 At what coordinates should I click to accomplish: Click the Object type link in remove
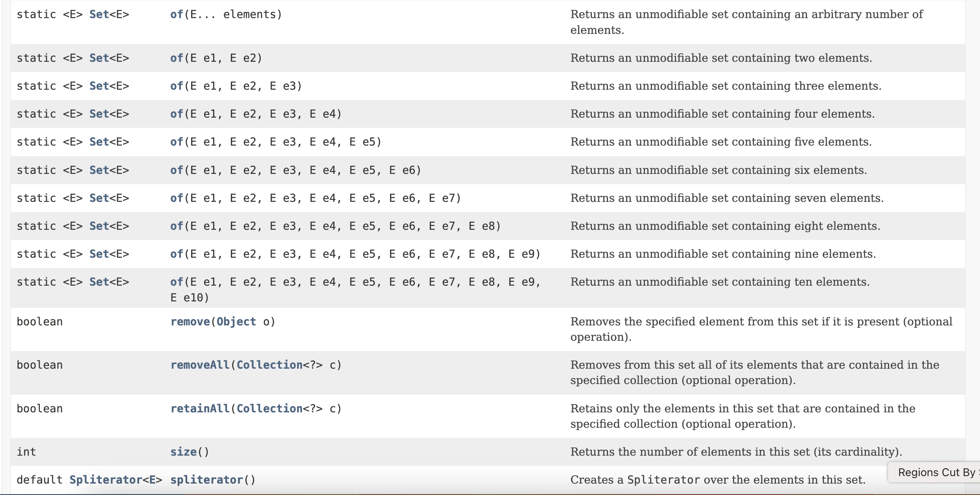pos(236,322)
